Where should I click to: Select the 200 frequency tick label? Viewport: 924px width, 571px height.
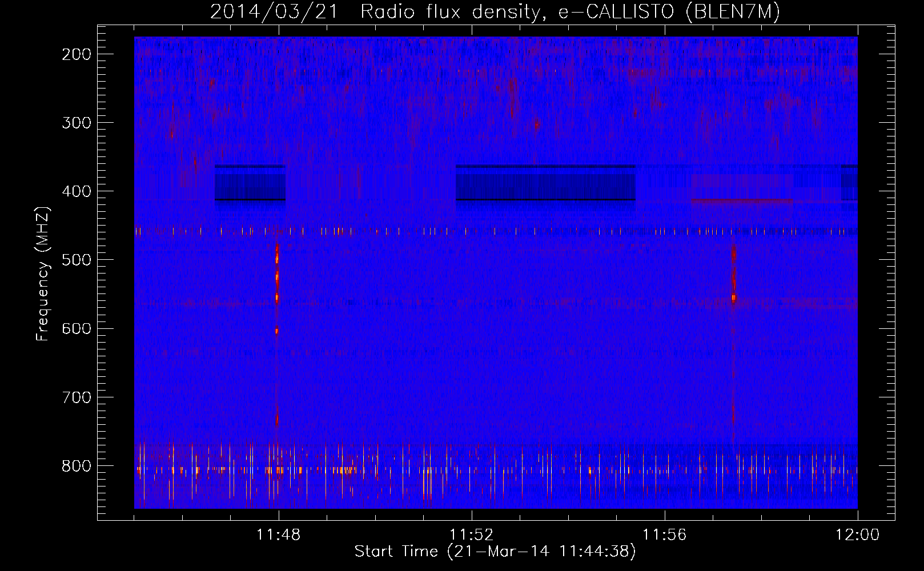[77, 54]
